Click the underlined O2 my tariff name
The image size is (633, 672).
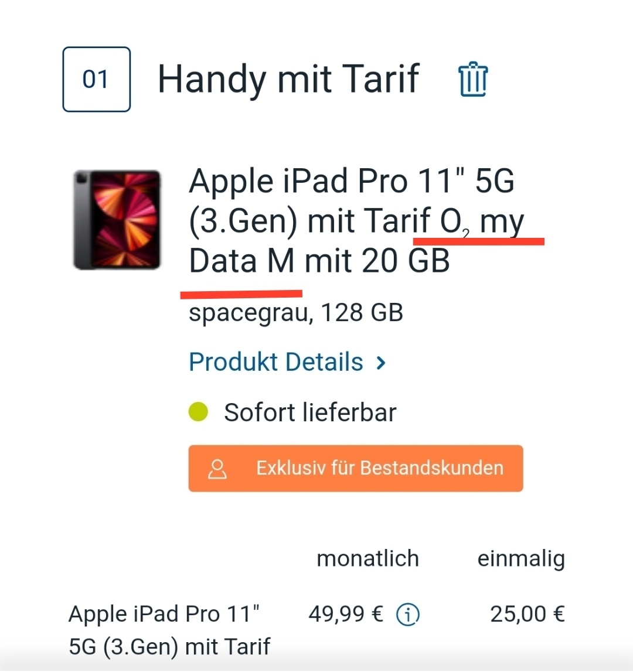482,221
